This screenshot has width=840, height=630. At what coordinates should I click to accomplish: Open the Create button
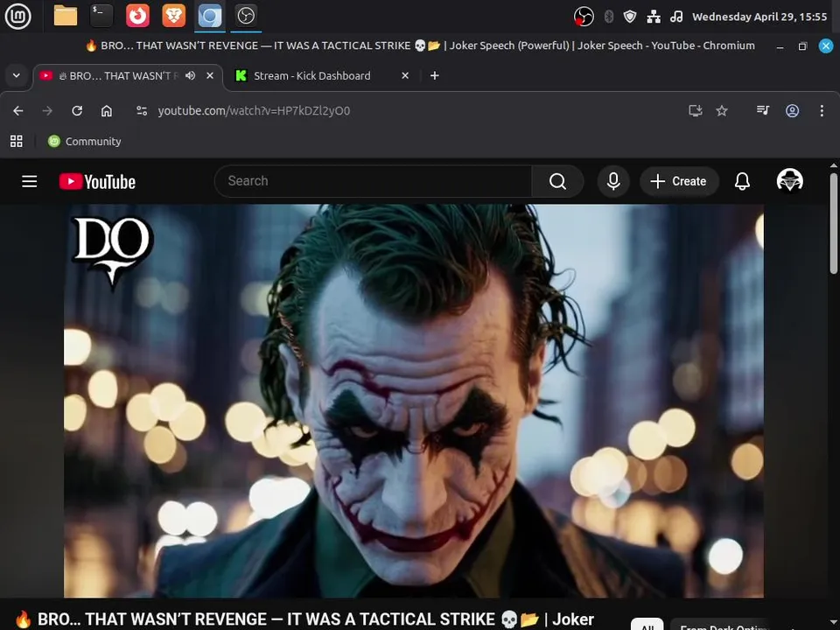point(679,182)
